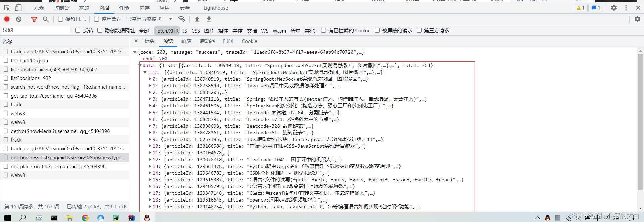Toggle the 反转 filter checkbox
The image size is (644, 222).
pos(78,30)
